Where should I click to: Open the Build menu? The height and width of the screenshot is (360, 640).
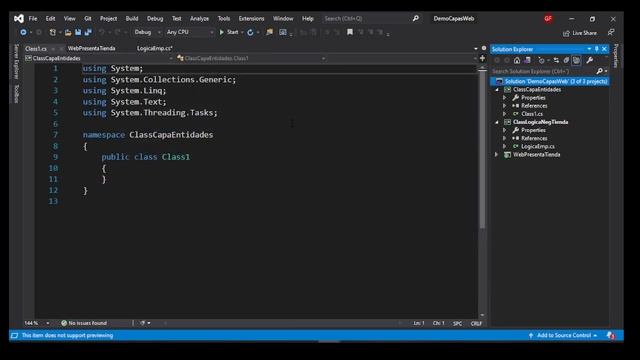click(x=132, y=18)
